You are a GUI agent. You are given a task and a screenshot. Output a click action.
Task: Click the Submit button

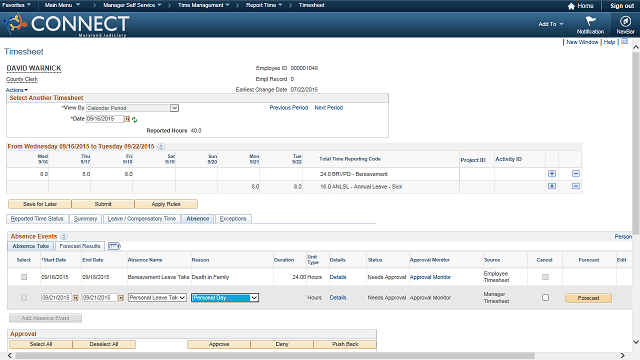pos(103,204)
